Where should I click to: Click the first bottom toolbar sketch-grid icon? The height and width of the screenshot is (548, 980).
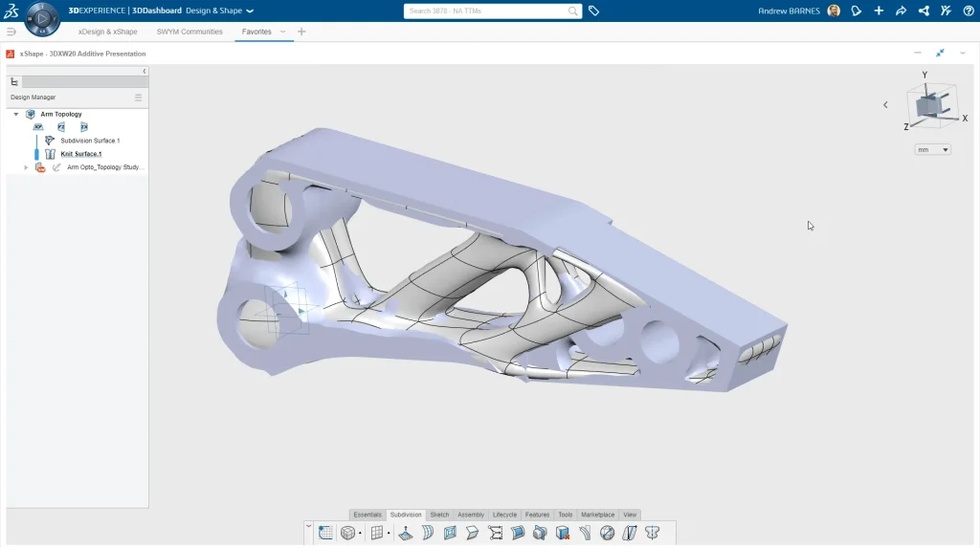pos(326,533)
